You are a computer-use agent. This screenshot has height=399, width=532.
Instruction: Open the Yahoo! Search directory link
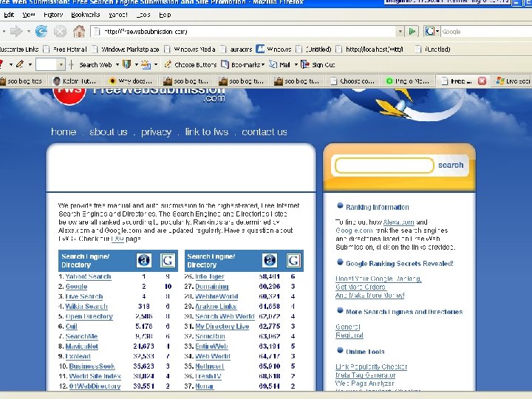88,276
